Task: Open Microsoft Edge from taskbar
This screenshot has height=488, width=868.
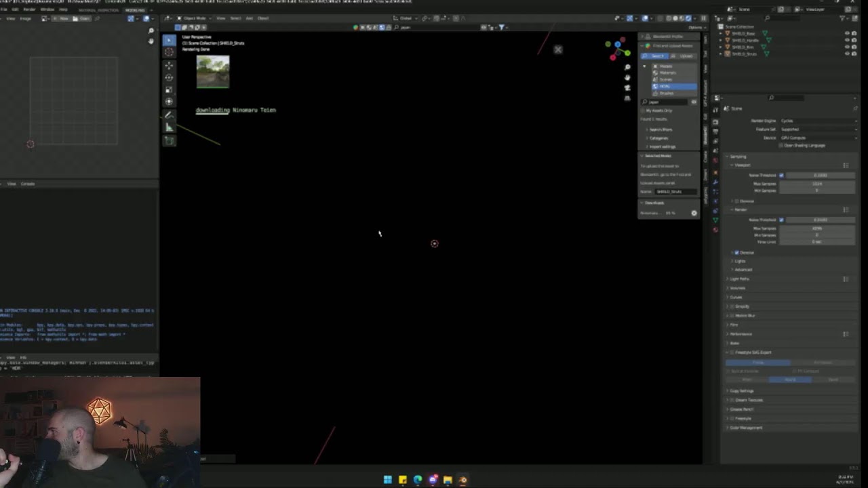Action: 418,480
